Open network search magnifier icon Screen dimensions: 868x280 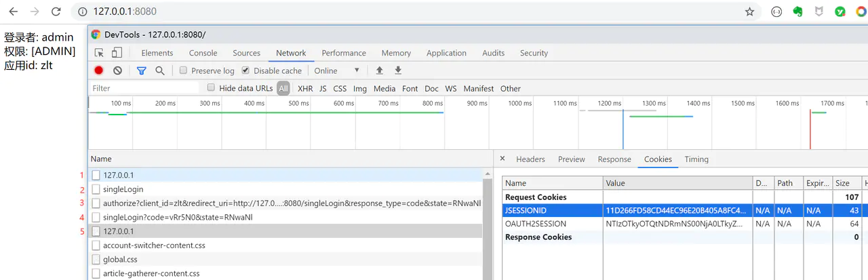pyautogui.click(x=160, y=71)
